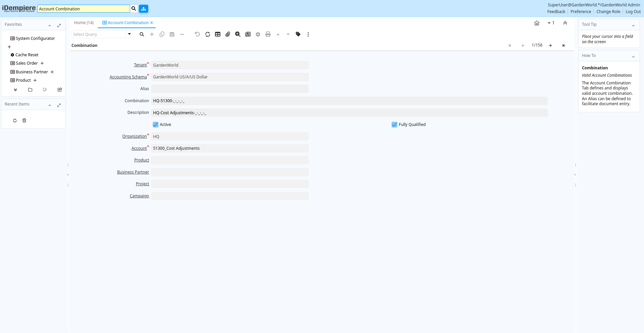
Task: Click the Find Record magnifier in toolbar
Action: (142, 34)
